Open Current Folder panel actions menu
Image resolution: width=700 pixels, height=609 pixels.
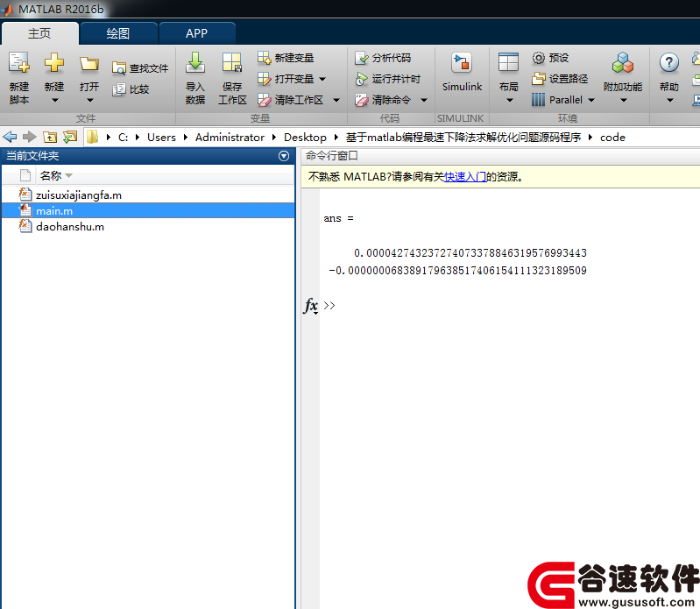coord(284,156)
